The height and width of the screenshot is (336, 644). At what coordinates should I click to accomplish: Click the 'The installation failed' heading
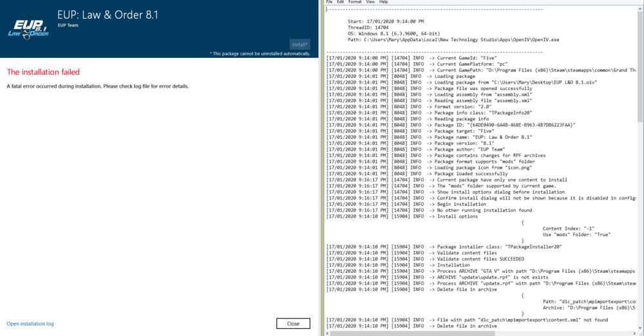tap(43, 72)
